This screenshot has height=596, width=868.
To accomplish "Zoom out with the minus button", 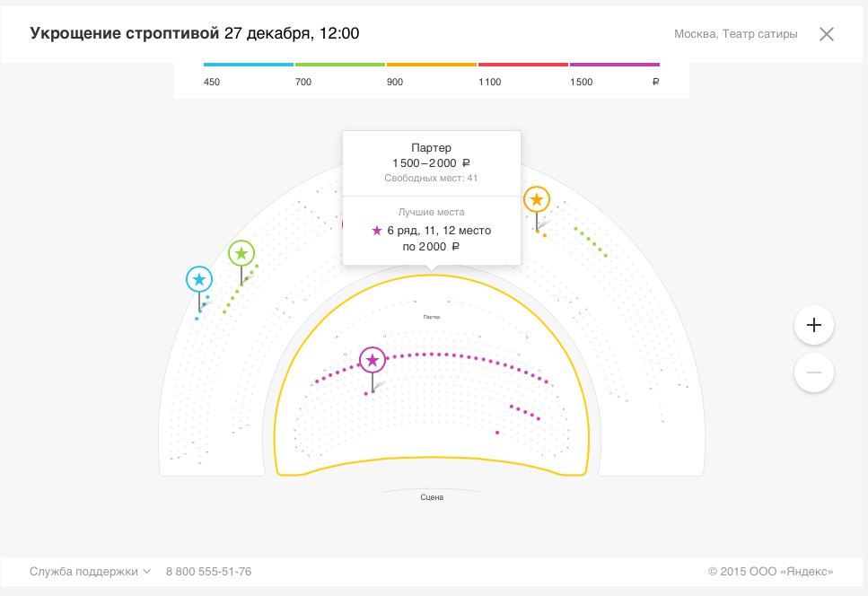I will tap(814, 372).
